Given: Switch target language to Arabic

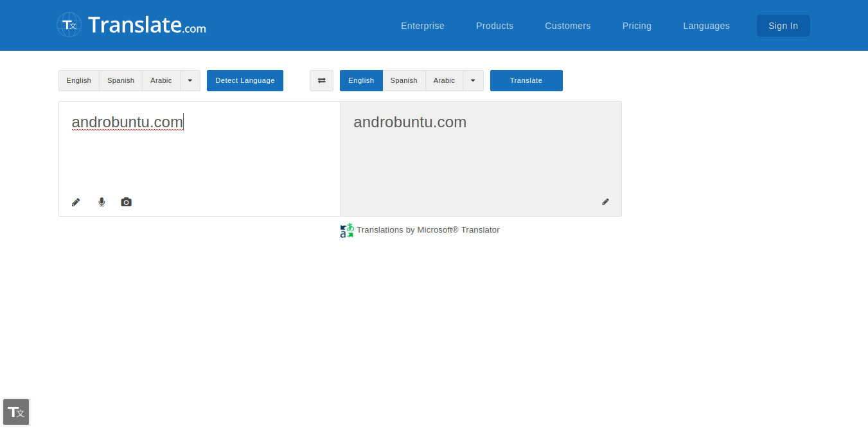Looking at the screenshot, I should pyautogui.click(x=444, y=80).
